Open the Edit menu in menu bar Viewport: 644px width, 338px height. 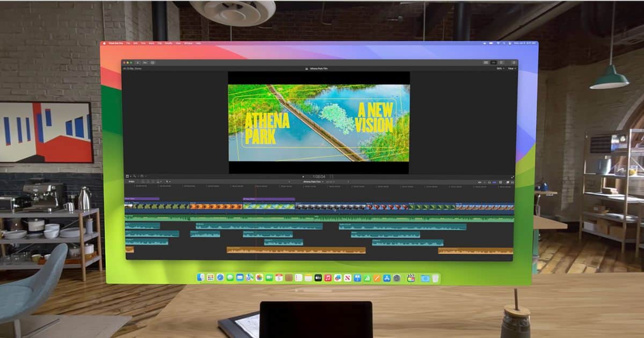pyautogui.click(x=135, y=43)
